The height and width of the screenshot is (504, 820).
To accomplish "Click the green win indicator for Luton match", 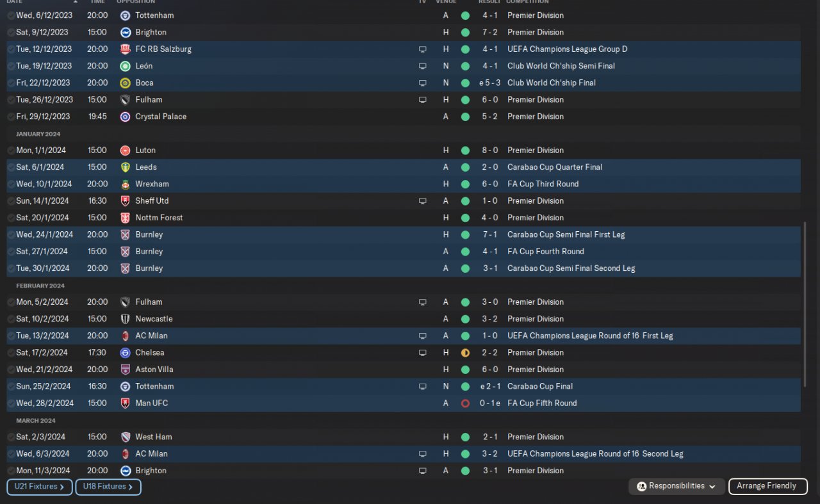I will click(465, 150).
